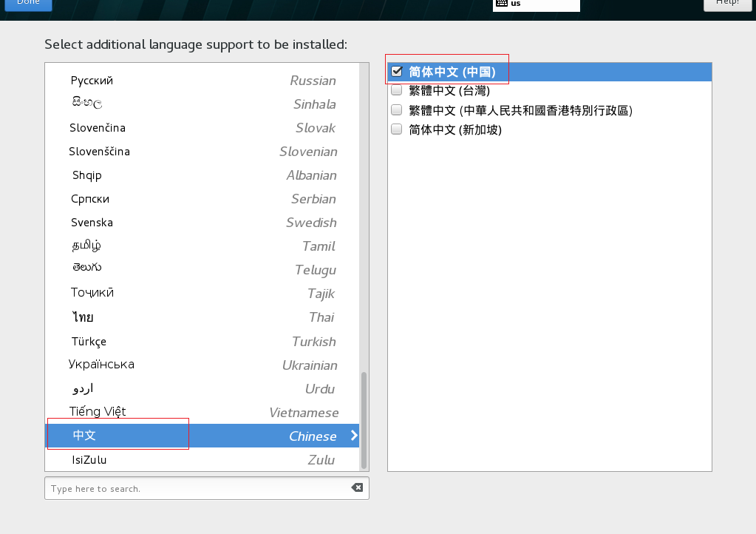
Task: Click 简体中文 (新加坡) locale text
Action: coord(455,129)
